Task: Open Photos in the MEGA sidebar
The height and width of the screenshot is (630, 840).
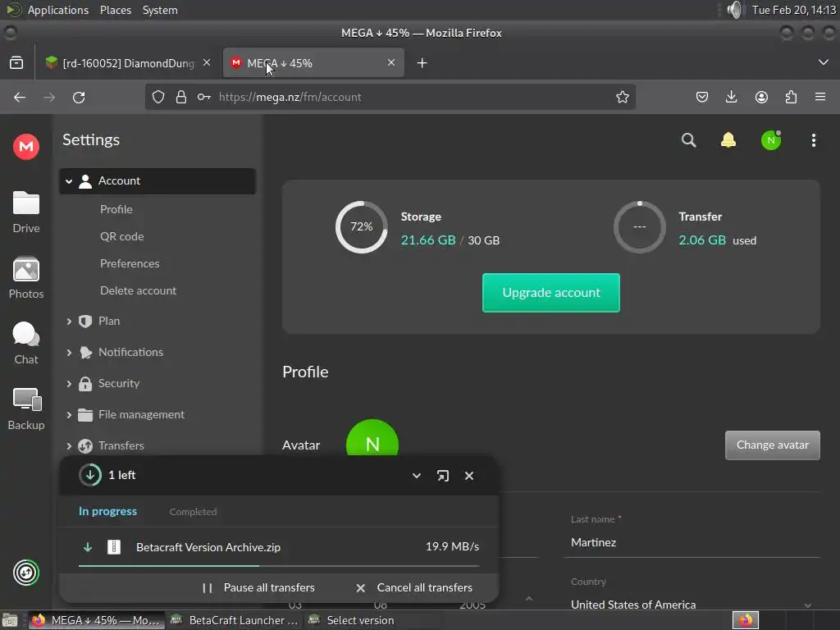Action: [x=26, y=277]
